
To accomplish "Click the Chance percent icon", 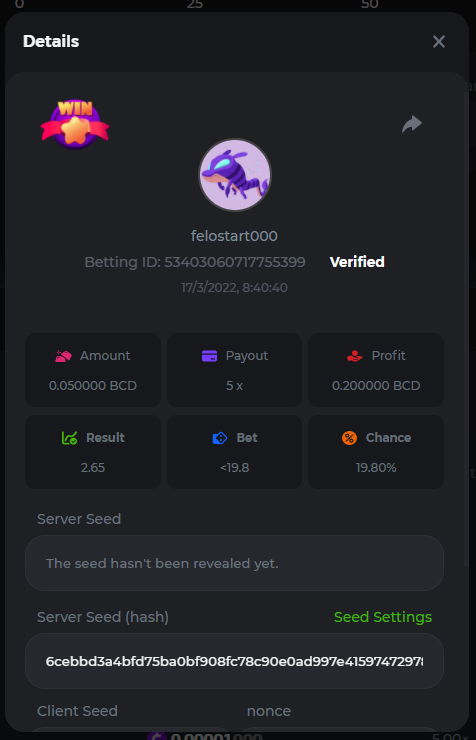I will 350,438.
